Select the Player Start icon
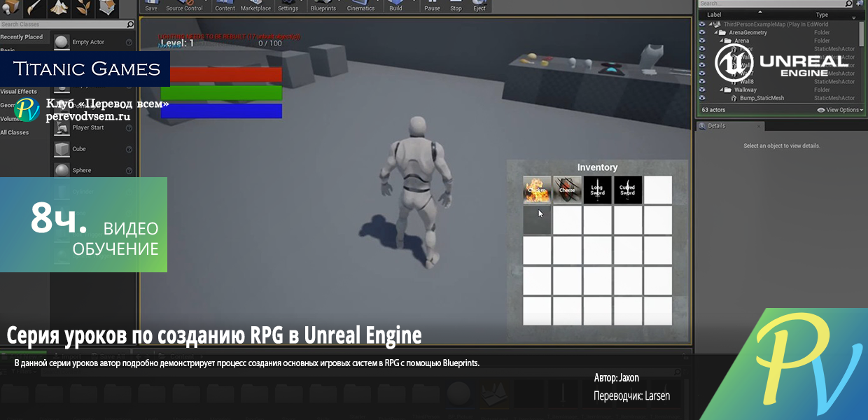 [x=62, y=128]
